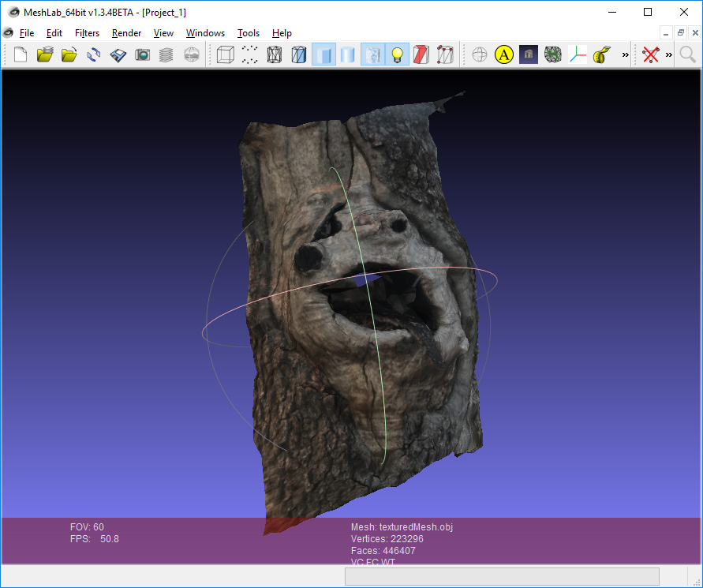703x588 pixels.
Task: Click the Reload mesh arrows icon
Action: click(94, 54)
